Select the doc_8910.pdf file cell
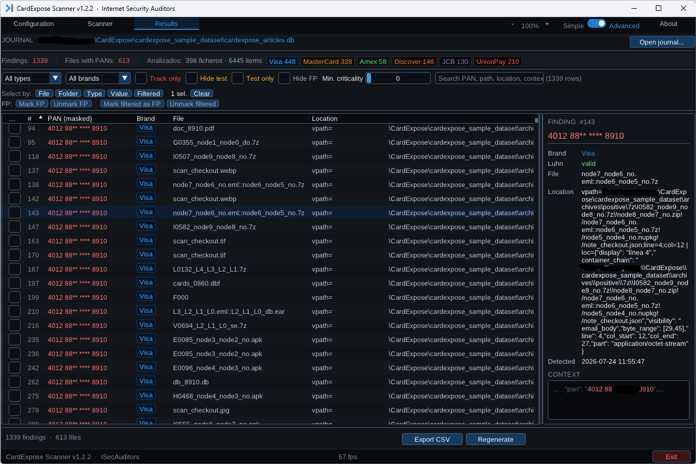The image size is (696, 464). pyautogui.click(x=194, y=128)
